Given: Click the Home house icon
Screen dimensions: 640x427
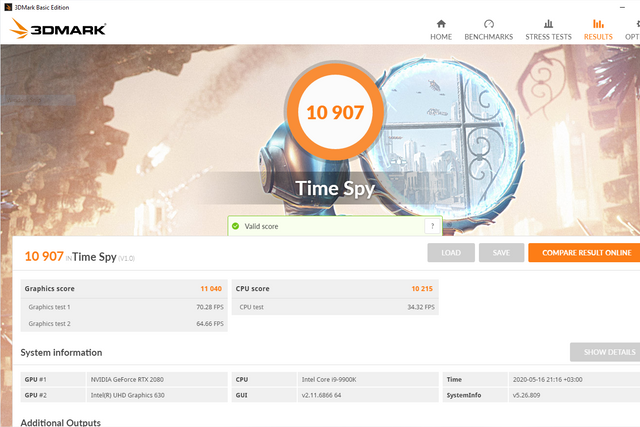Looking at the screenshot, I should click(x=441, y=24).
